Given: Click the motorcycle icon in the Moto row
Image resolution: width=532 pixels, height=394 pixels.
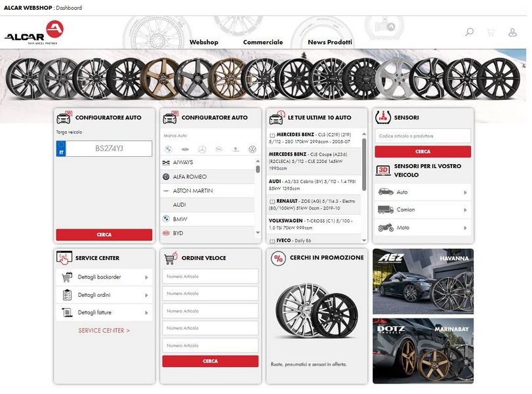Looking at the screenshot, I should coord(386,227).
